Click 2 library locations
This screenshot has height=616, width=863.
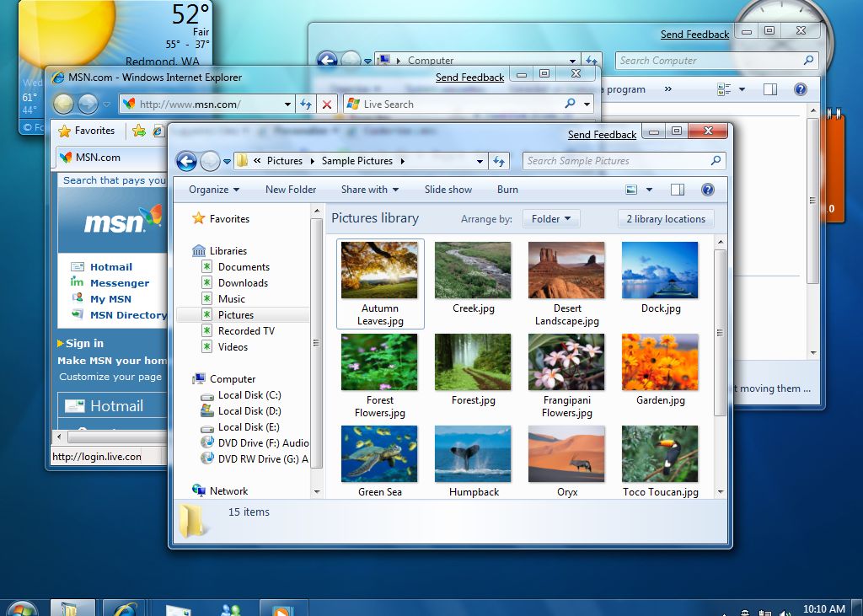pyautogui.click(x=665, y=218)
